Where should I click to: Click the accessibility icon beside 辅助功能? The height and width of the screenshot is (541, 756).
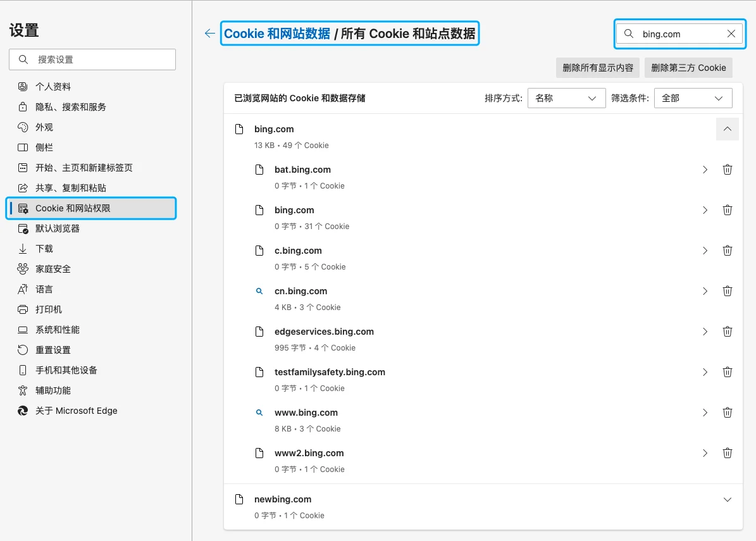tap(23, 390)
